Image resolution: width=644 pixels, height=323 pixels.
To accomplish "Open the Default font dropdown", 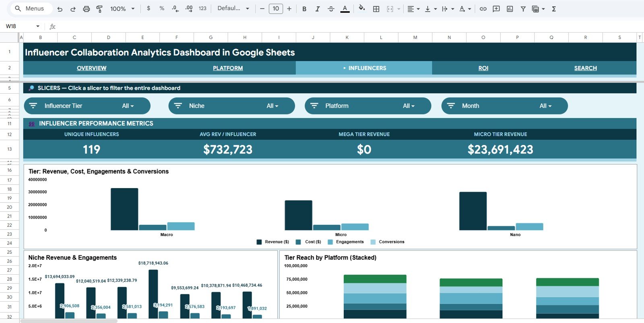I will tap(233, 8).
